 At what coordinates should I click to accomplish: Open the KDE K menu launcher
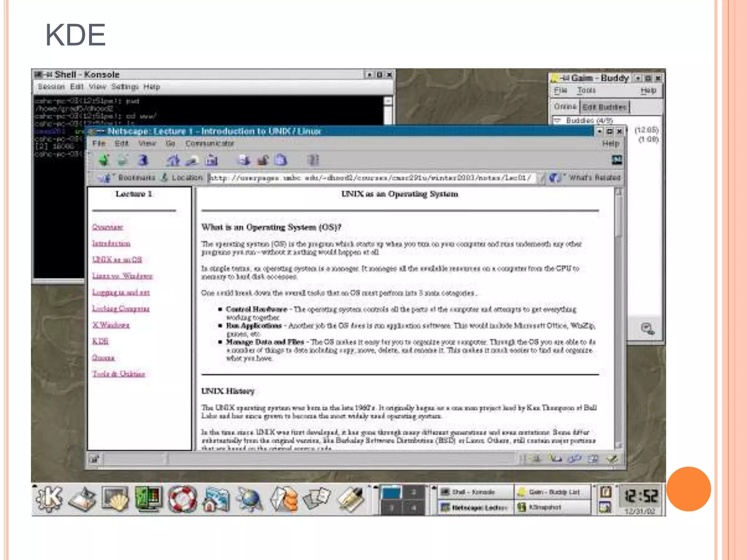pos(49,499)
